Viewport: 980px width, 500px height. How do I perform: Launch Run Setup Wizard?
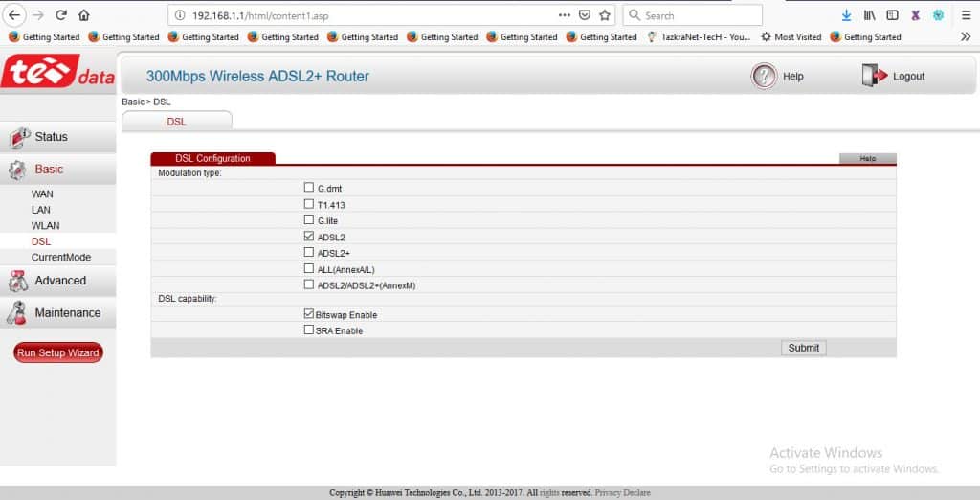coord(58,352)
